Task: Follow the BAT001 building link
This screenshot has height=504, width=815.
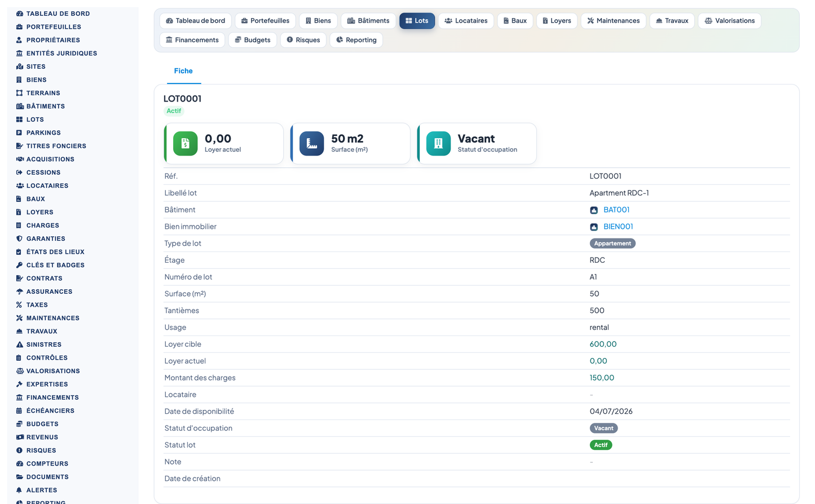Action: pyautogui.click(x=616, y=210)
